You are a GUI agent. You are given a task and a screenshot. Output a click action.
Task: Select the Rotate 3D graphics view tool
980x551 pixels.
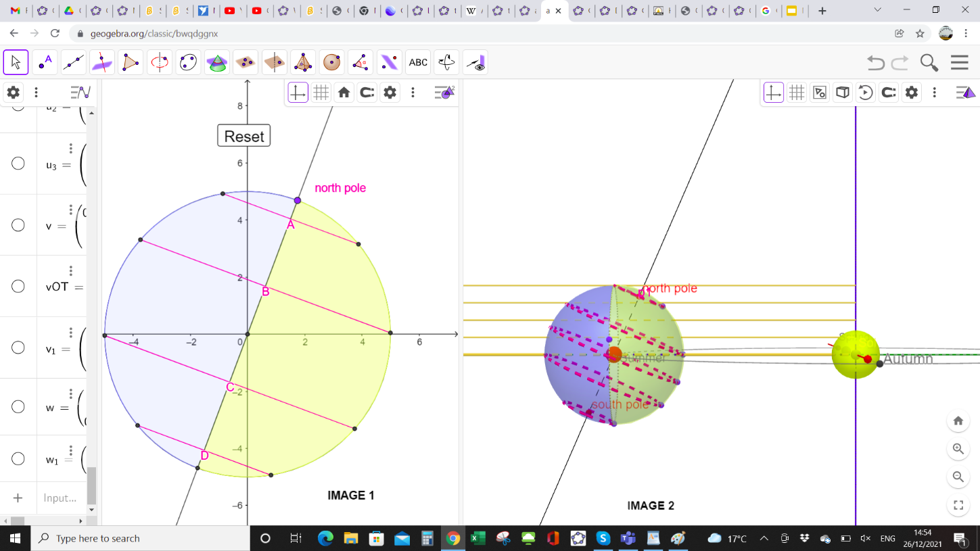click(x=446, y=62)
